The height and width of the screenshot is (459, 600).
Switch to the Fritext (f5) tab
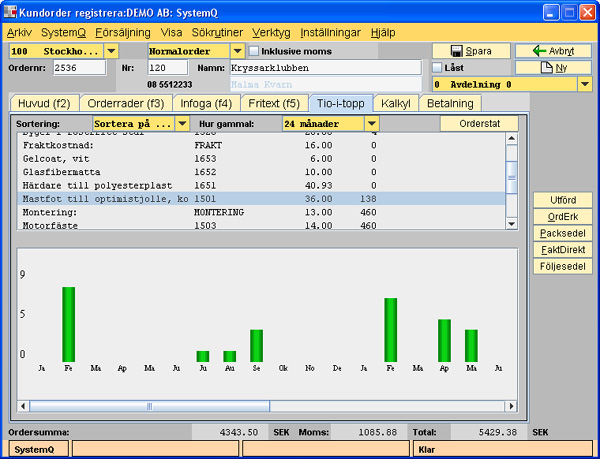(x=274, y=103)
